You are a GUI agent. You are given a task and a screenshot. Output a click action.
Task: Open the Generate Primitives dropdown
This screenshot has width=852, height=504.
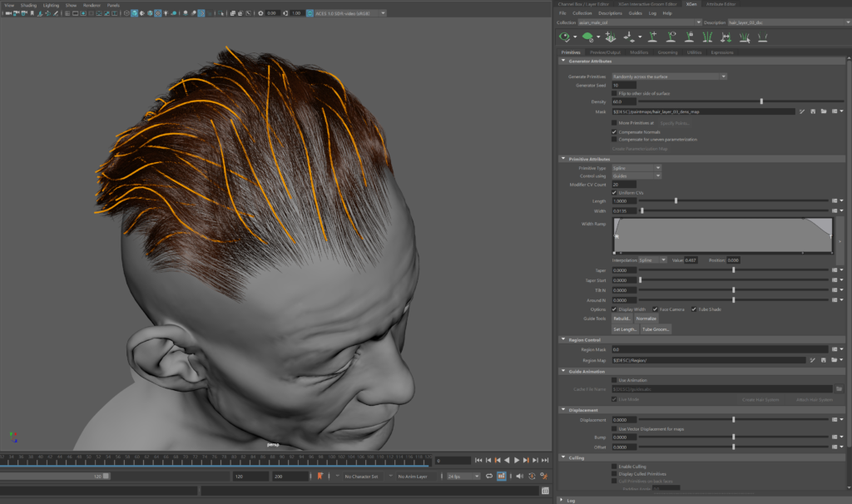point(670,76)
